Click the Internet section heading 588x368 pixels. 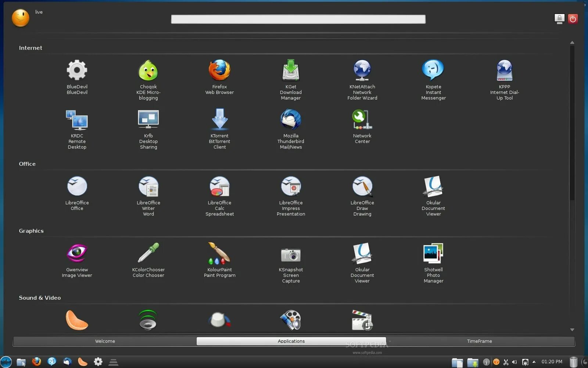(x=31, y=48)
